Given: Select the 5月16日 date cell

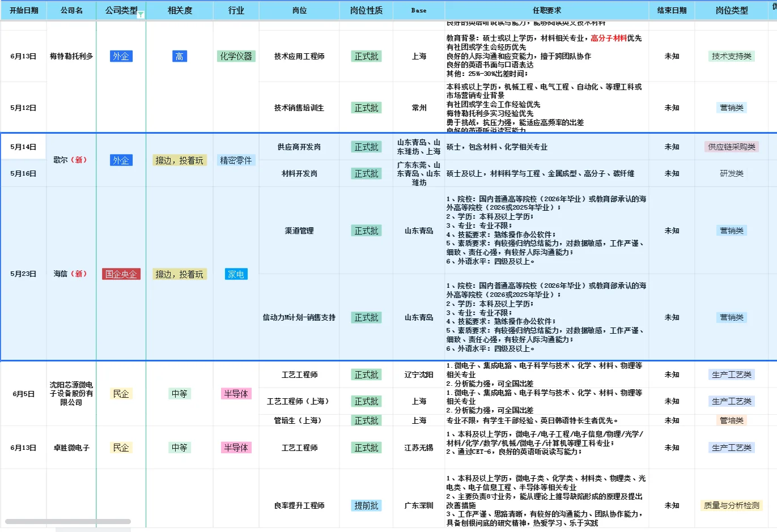Looking at the screenshot, I should (24, 173).
